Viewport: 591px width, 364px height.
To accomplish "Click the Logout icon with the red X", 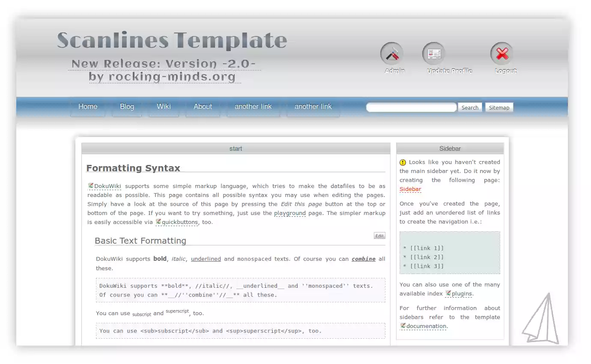I will [502, 53].
